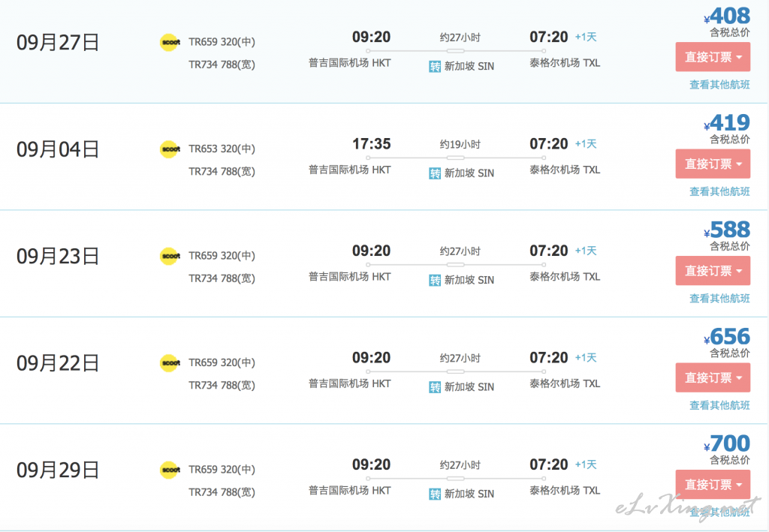
Task: Open 查看其他航班 link under ¥656 price
Action: tap(719, 405)
